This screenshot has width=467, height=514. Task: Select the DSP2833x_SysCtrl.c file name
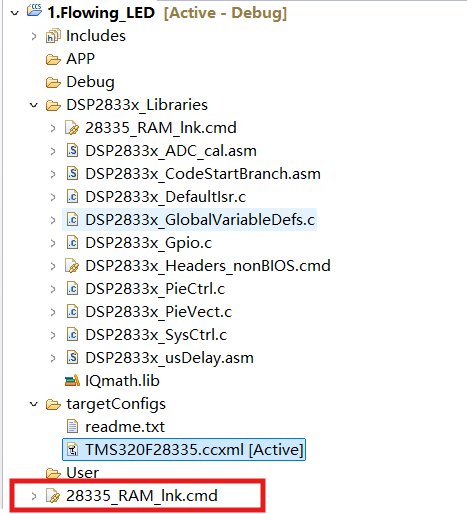pyautogui.click(x=156, y=335)
